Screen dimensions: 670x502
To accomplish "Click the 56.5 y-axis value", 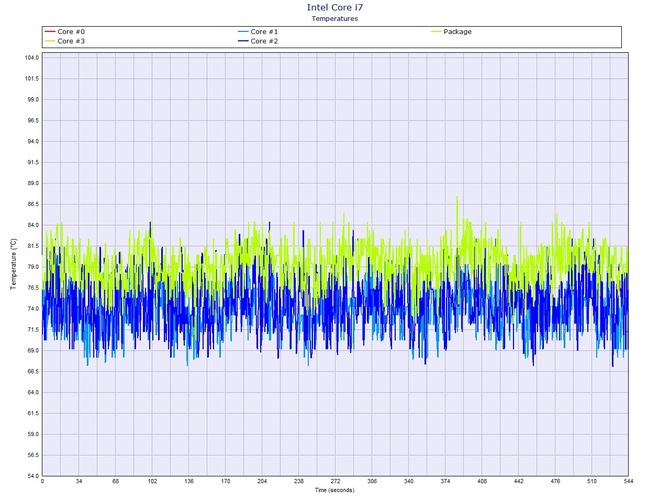I will tap(32, 455).
